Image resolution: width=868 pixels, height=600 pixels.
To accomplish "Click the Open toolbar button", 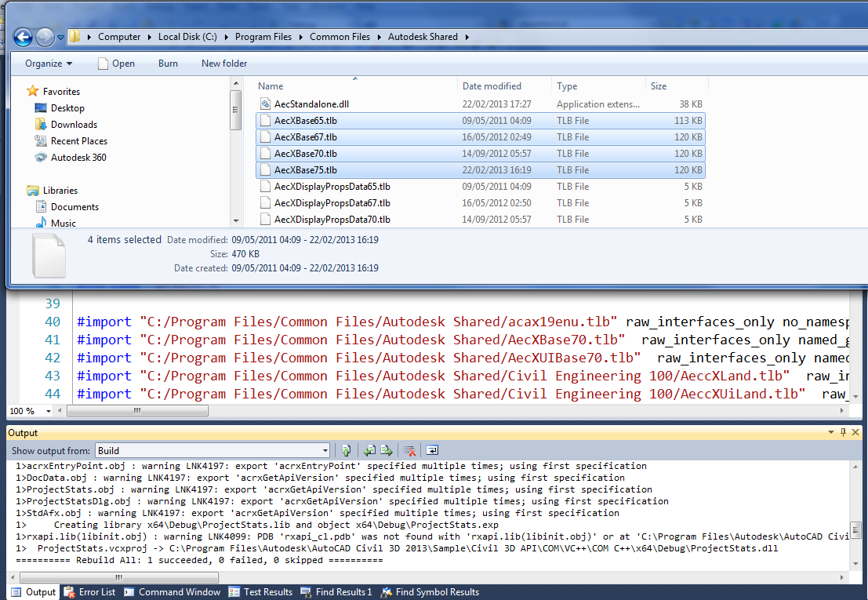I will [x=116, y=64].
